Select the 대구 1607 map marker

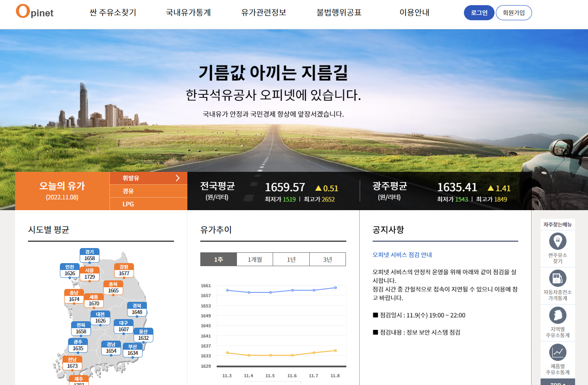pyautogui.click(x=124, y=326)
